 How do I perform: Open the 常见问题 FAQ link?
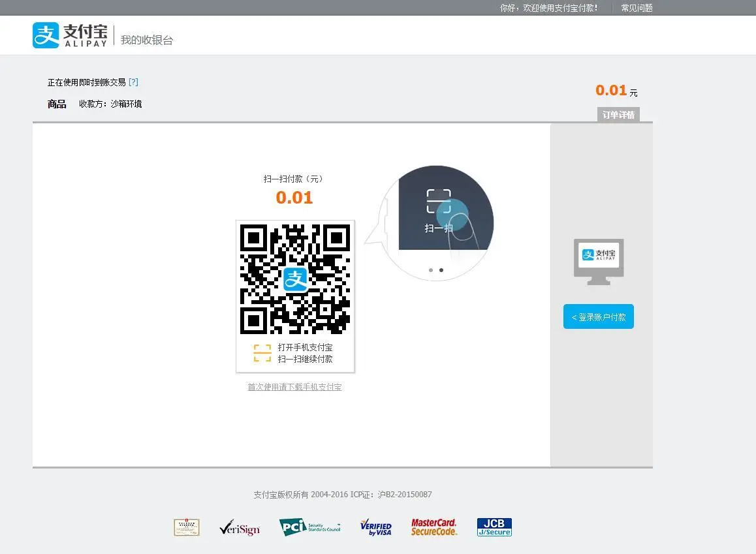[x=637, y=8]
